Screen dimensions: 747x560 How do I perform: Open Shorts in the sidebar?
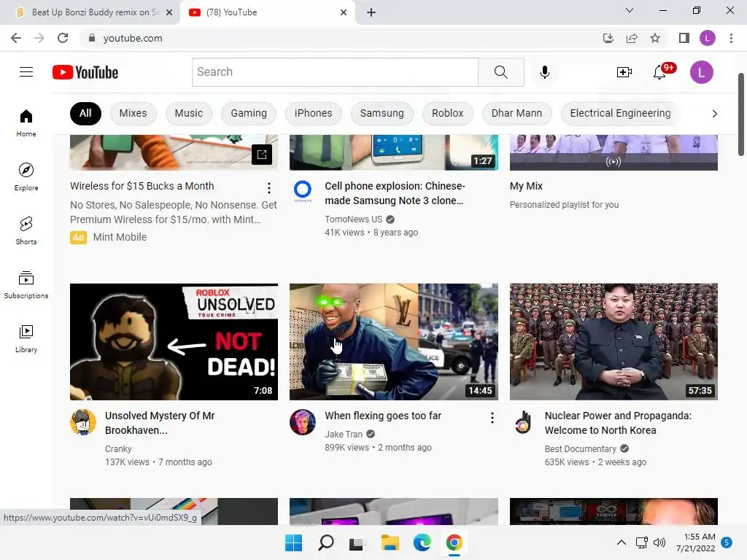coord(26,230)
